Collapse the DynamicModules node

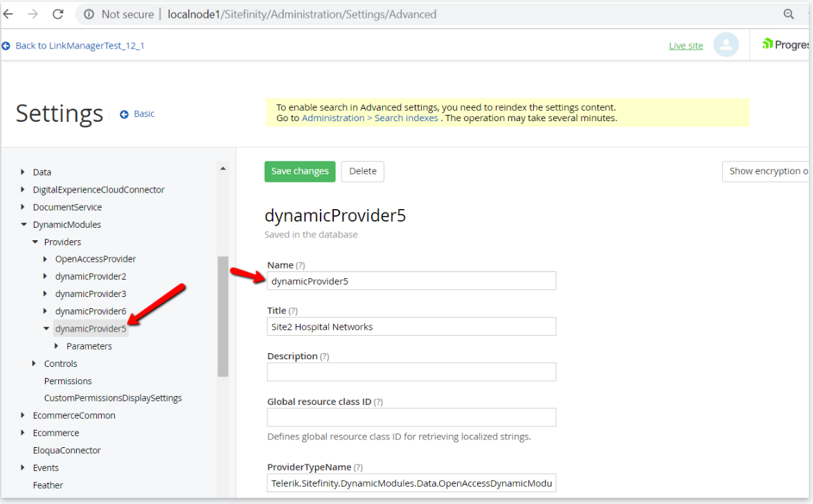(x=24, y=224)
